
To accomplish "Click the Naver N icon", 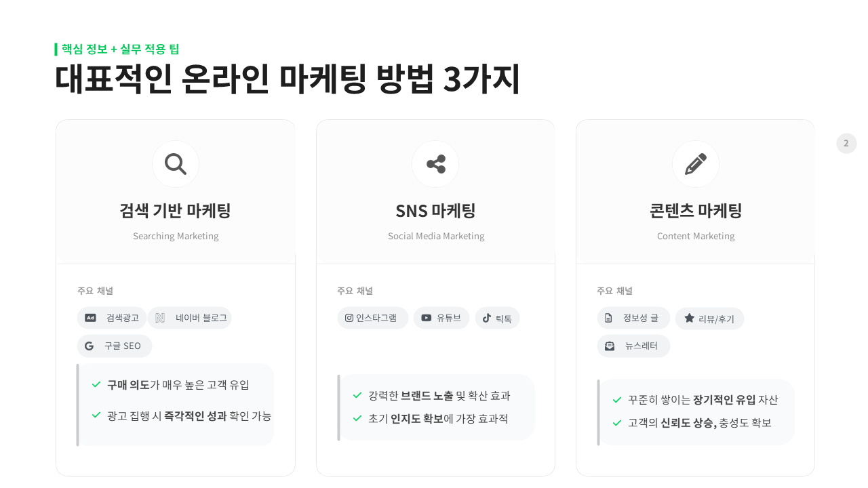I will [160, 318].
